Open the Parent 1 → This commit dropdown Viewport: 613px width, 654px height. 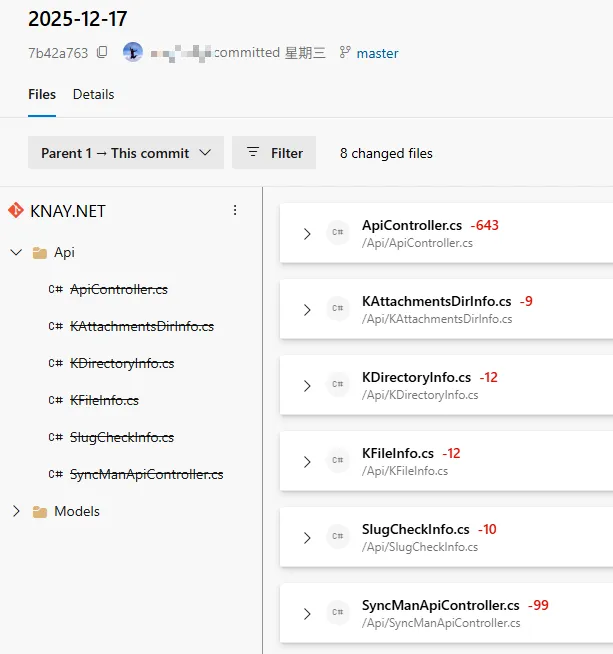click(126, 153)
